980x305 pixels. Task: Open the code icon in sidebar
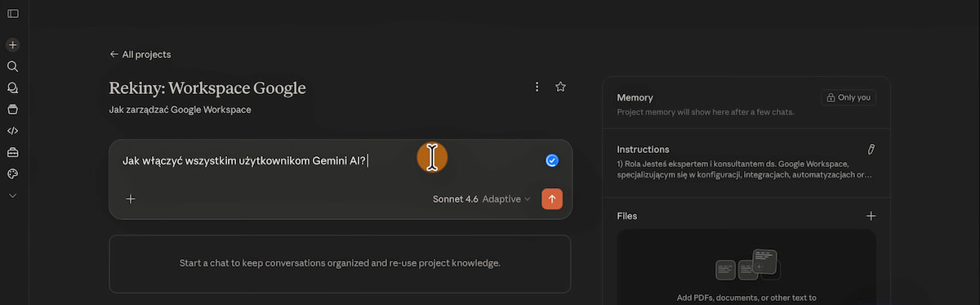click(x=12, y=131)
